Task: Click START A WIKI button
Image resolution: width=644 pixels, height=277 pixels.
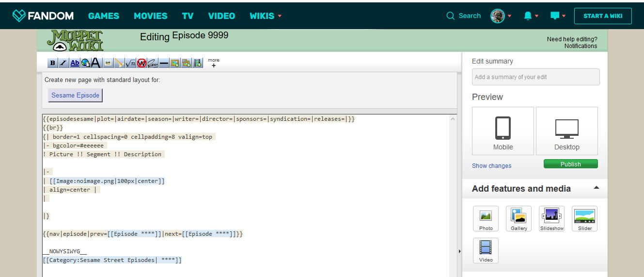Action: pos(603,16)
